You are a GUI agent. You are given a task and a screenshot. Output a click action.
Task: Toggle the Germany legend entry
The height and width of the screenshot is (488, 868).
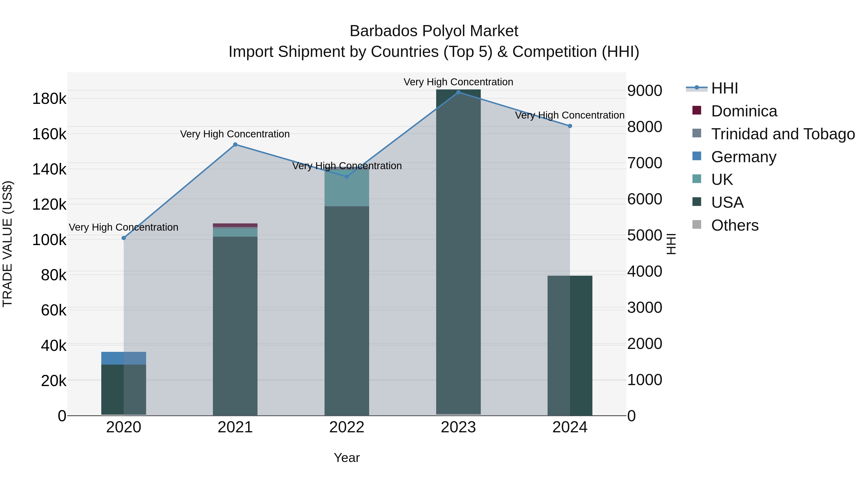(x=734, y=157)
